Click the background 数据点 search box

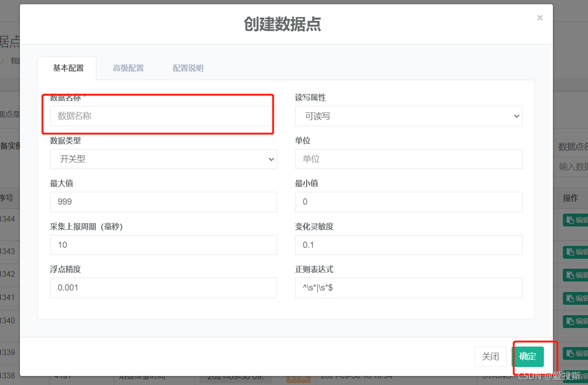pyautogui.click(x=573, y=167)
